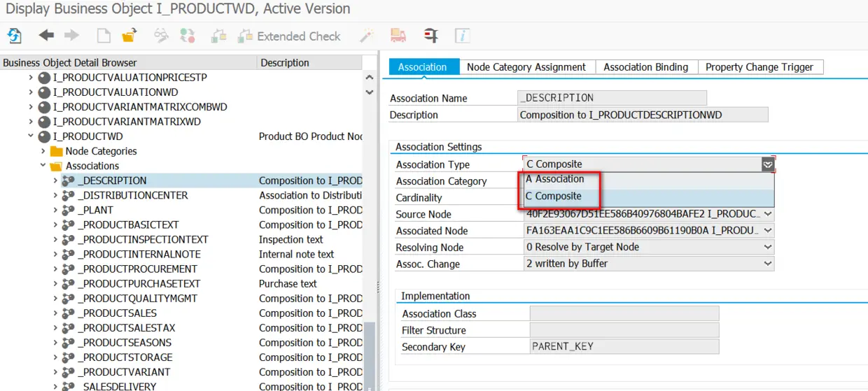
Task: Collapse the Associations folder
Action: [x=43, y=166]
